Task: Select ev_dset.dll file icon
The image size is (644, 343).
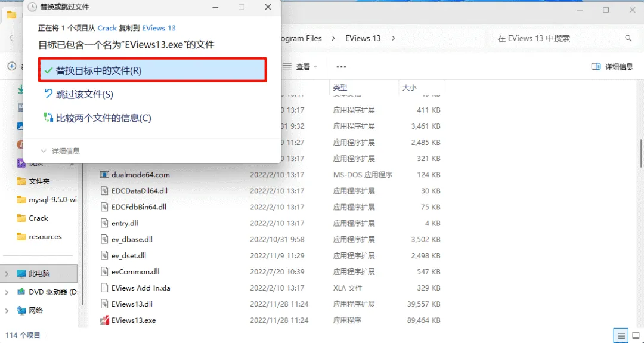Action: (x=104, y=255)
